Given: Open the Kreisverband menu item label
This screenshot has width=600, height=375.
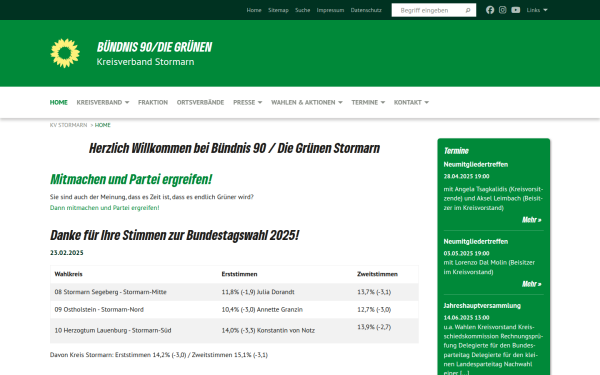Looking at the screenshot, I should pos(99,103).
